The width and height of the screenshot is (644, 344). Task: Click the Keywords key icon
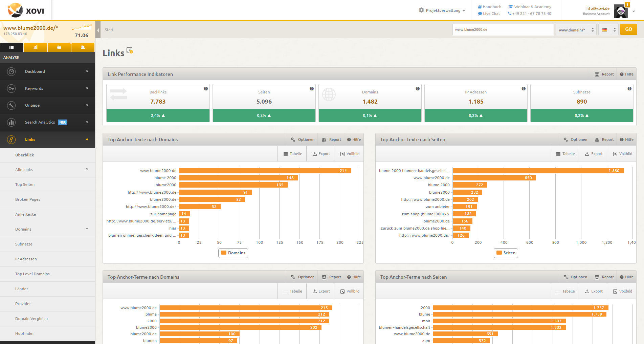(x=11, y=88)
